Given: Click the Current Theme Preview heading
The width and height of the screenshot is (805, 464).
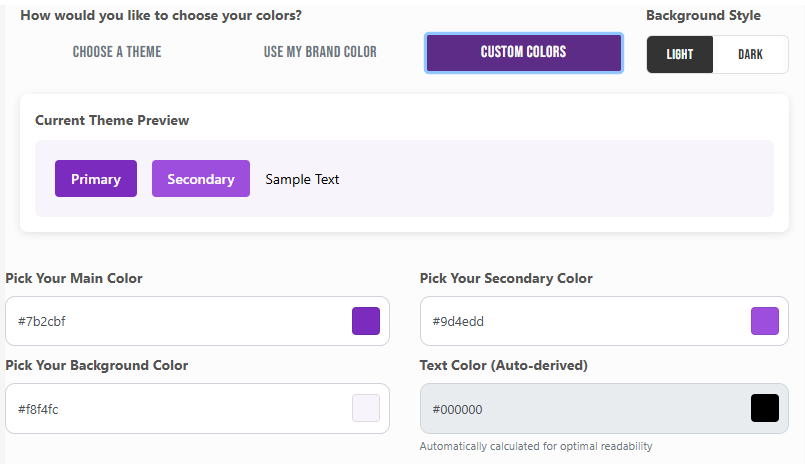Looking at the screenshot, I should (112, 120).
